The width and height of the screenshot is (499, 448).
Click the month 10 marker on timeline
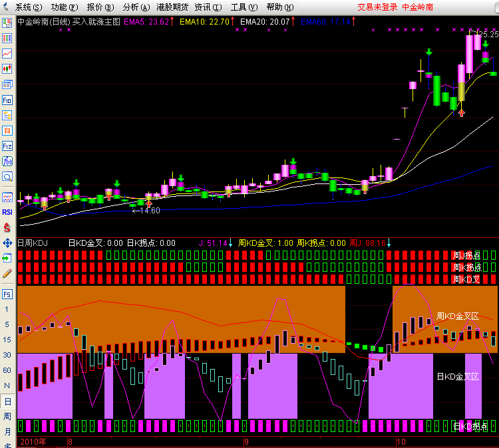401,441
